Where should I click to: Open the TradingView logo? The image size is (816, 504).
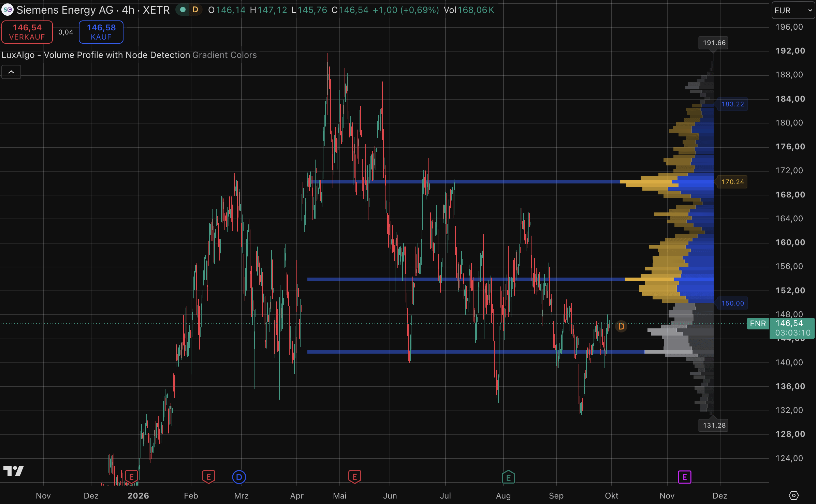pos(13,471)
